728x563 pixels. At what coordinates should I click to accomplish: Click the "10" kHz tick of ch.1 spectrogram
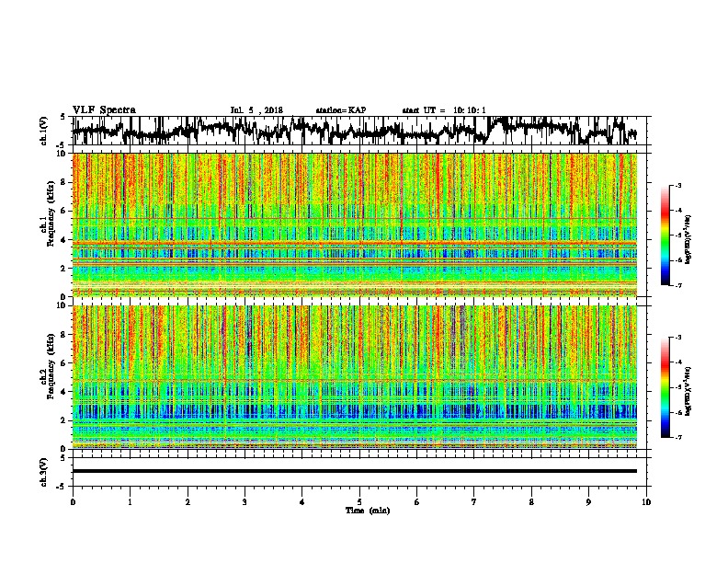tap(63, 154)
